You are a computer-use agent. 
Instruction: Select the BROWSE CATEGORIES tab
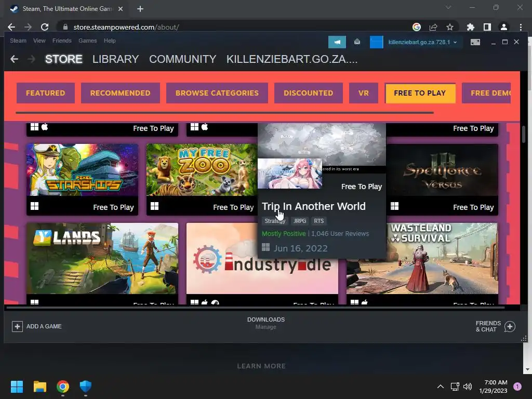[x=217, y=93]
